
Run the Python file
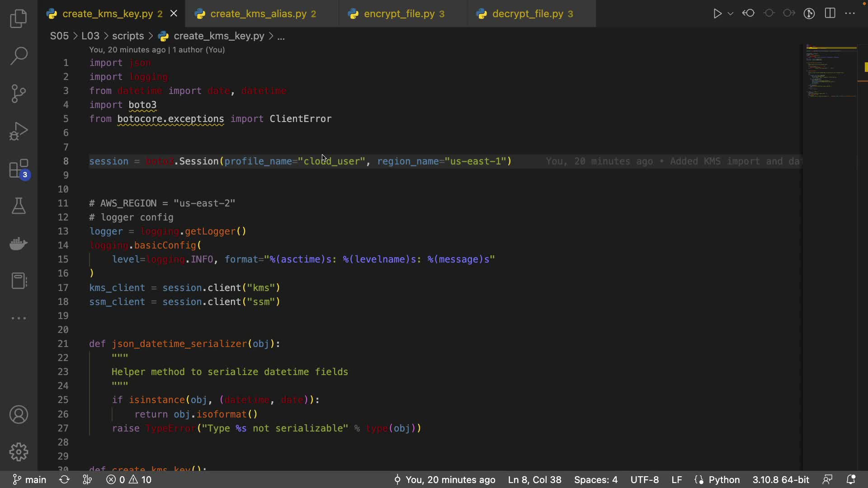point(717,14)
